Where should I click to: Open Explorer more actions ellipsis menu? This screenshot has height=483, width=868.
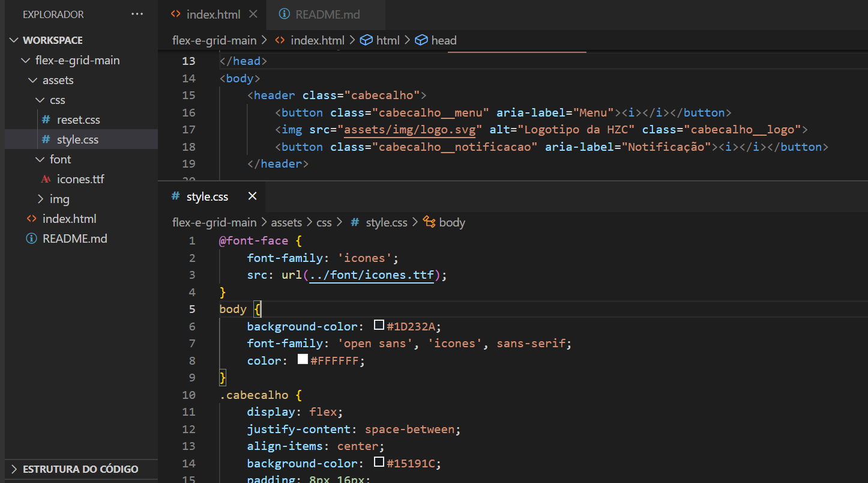137,14
